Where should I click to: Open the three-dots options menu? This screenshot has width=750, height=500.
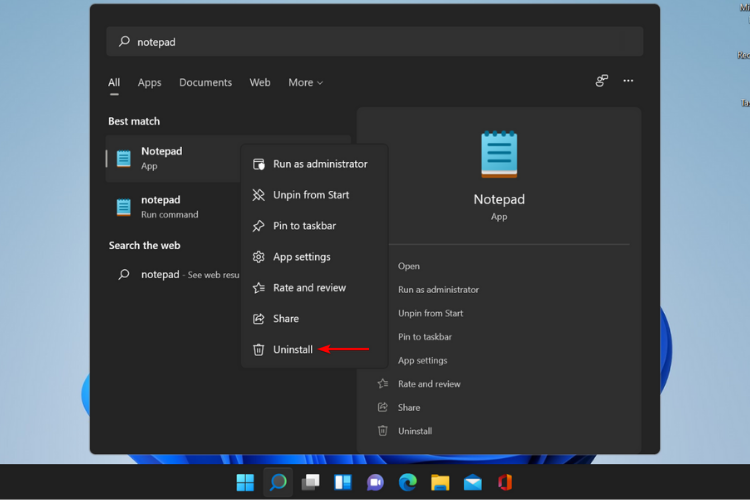[x=628, y=81]
